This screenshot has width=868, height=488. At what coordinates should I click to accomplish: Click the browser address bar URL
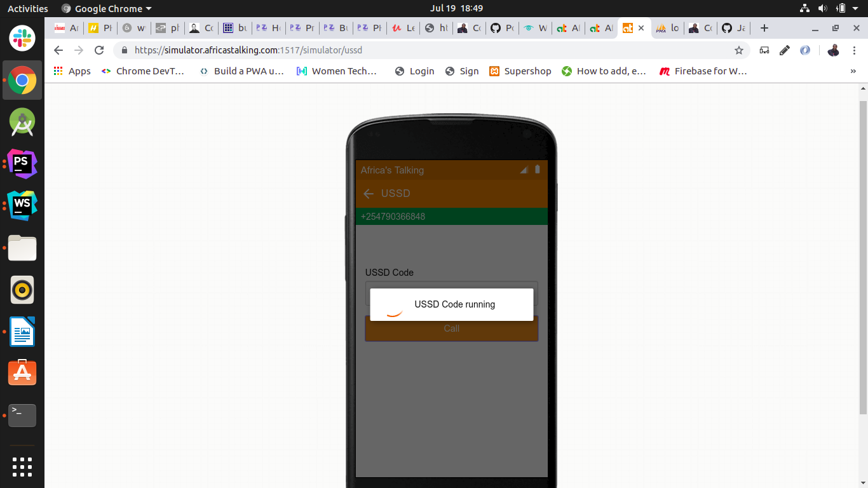248,50
